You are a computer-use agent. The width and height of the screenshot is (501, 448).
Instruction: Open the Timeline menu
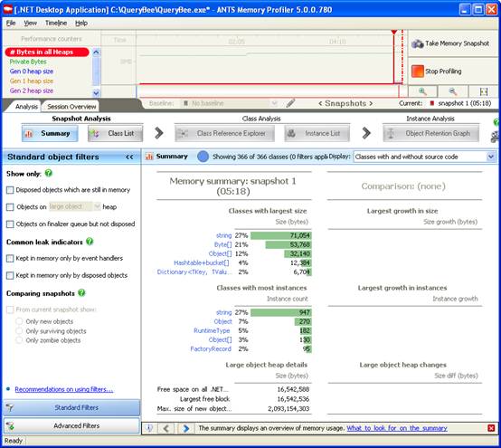coord(56,23)
